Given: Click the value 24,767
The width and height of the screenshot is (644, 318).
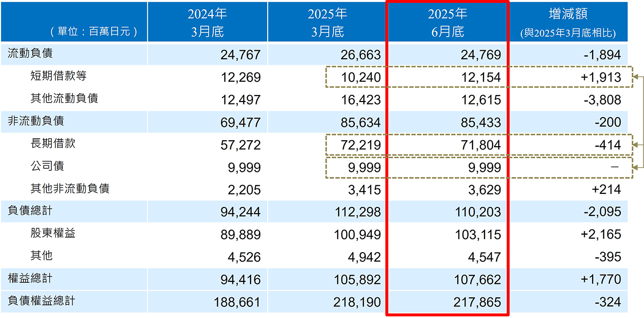Looking at the screenshot, I should [240, 55].
